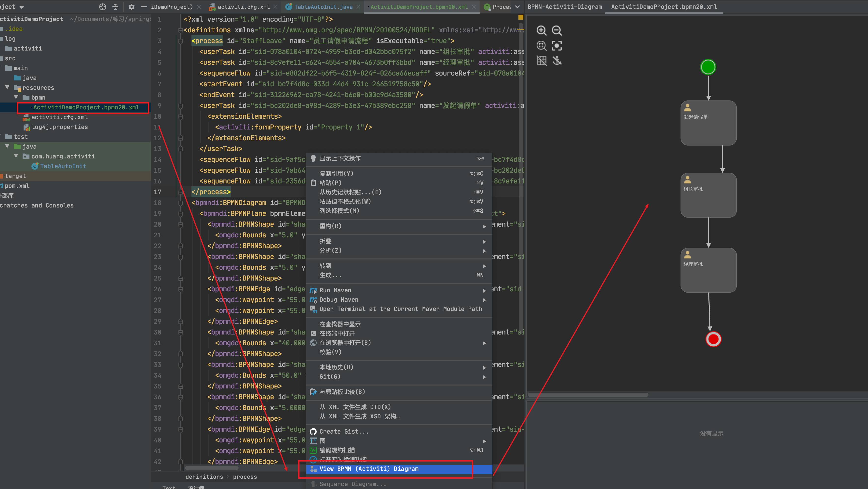Screen dimensions: 868x489
Task: Open the Git(G) submenu
Action: (x=399, y=377)
